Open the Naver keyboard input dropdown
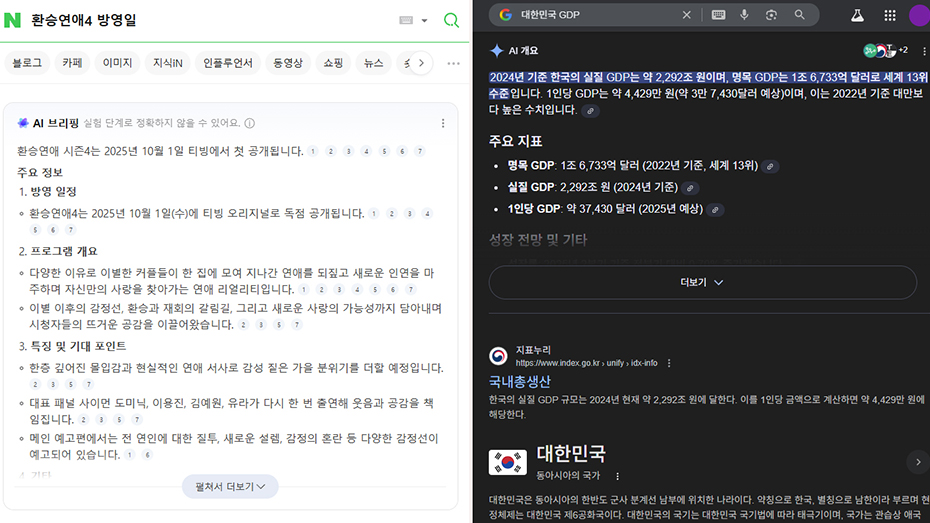 [x=413, y=20]
